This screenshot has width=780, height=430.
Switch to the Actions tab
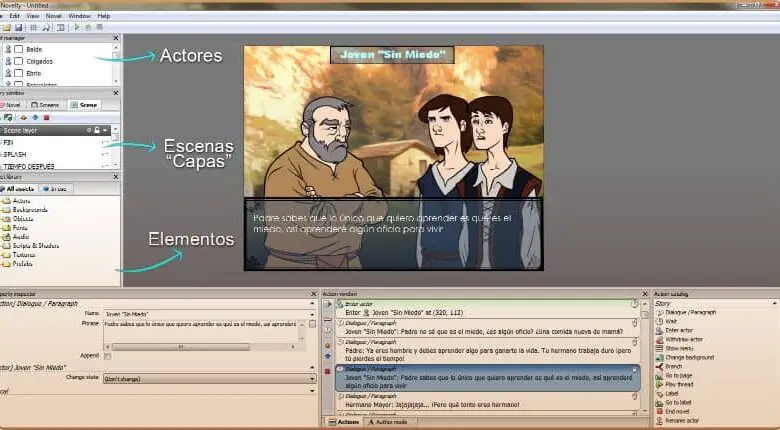pos(344,422)
